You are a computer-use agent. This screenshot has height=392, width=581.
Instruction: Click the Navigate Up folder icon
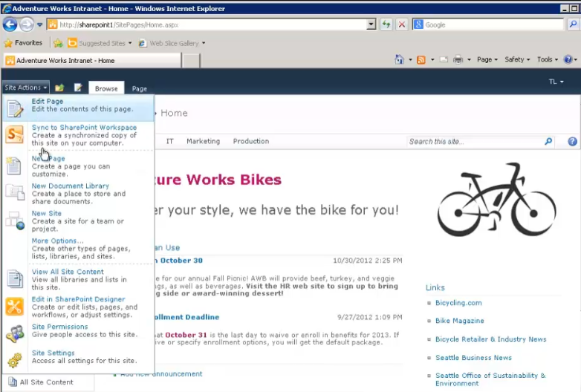[59, 88]
